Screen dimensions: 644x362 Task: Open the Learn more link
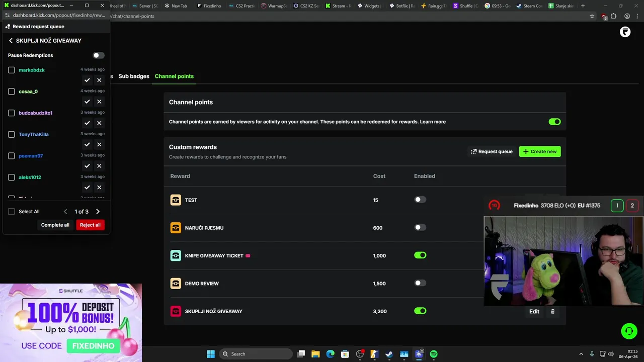(x=433, y=122)
